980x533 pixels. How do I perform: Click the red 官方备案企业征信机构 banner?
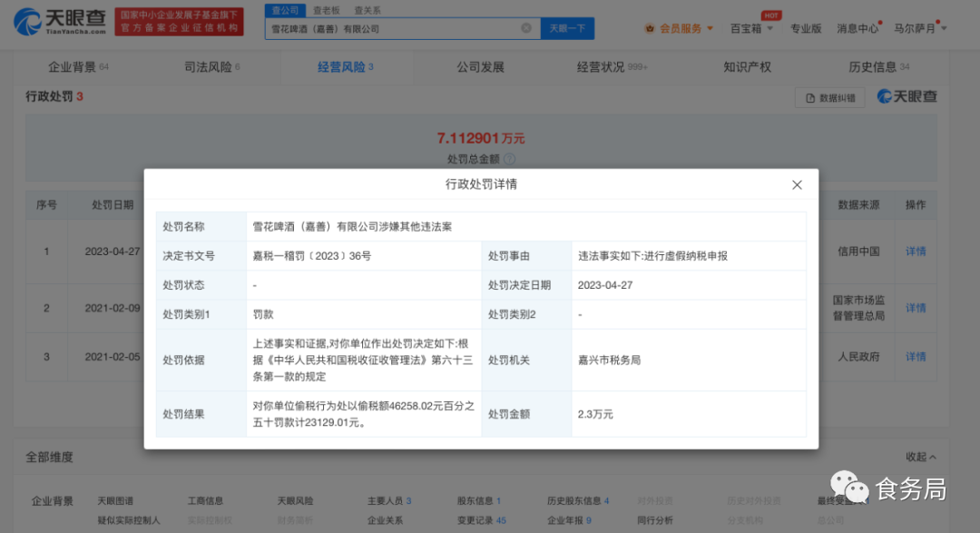point(180,22)
